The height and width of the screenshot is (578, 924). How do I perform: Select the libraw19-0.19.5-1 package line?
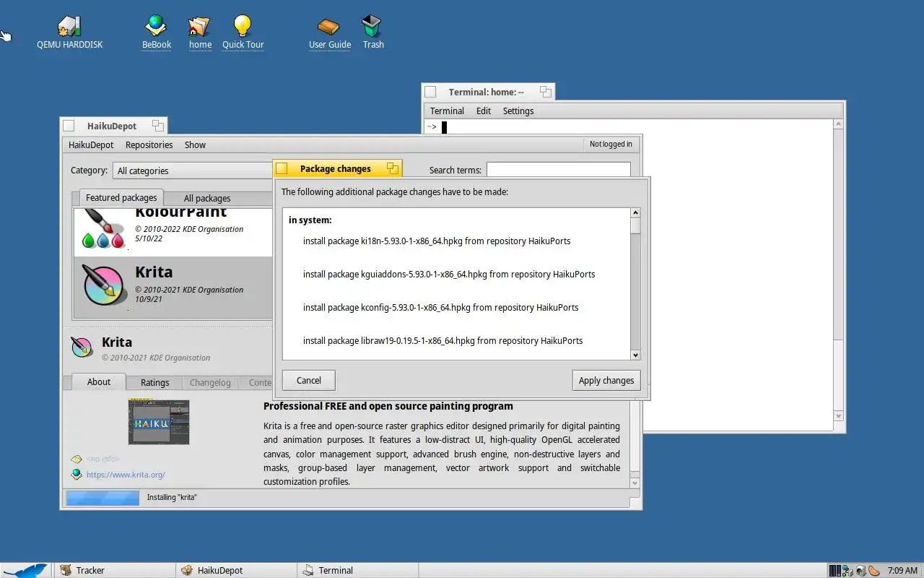[443, 340]
